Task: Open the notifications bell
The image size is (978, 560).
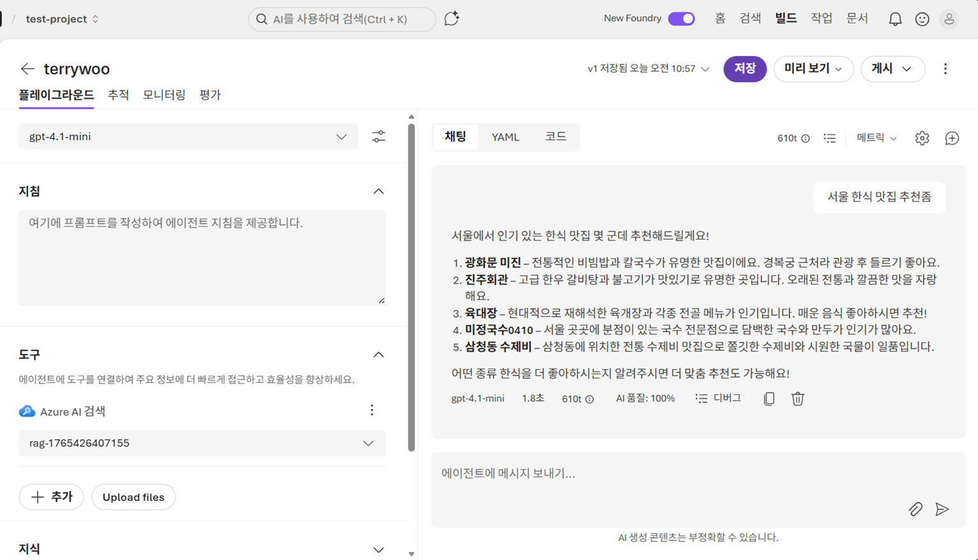Action: coord(895,19)
